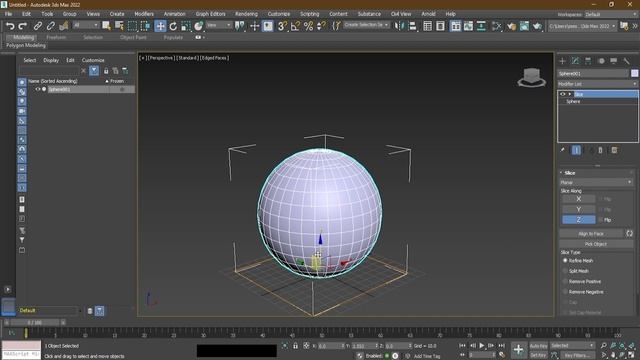This screenshot has height=360, width=640.
Task: Toggle the Percent Snap button
Action: click(x=309, y=26)
